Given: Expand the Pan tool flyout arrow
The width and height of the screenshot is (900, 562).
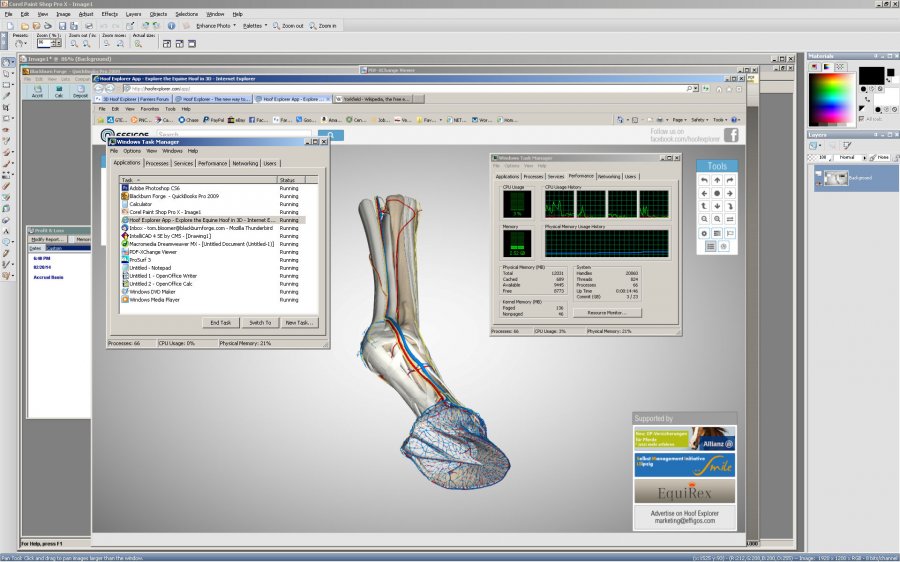Looking at the screenshot, I should click(13, 62).
